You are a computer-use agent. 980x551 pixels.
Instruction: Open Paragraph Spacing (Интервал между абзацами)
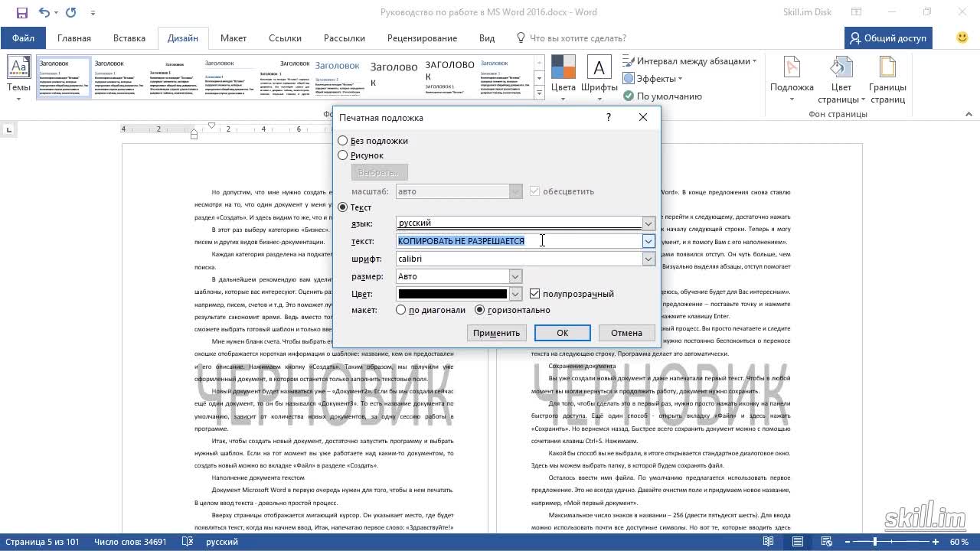pos(688,61)
